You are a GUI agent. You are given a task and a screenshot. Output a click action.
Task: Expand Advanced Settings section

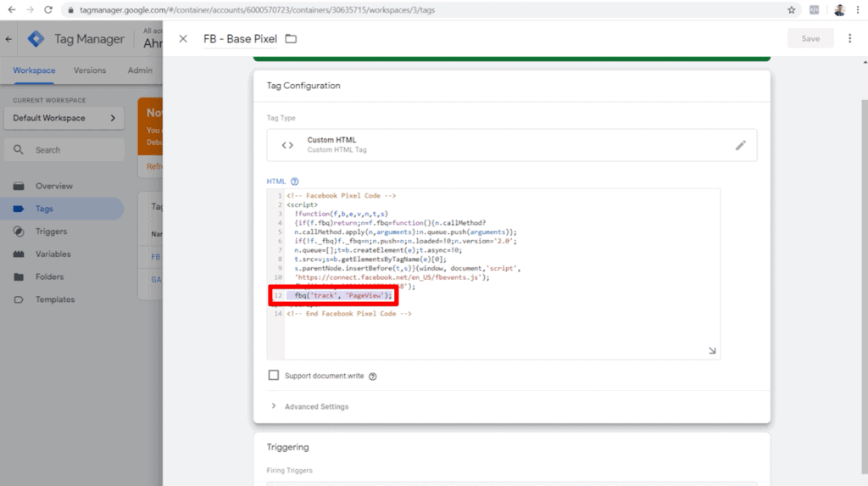[x=310, y=406]
